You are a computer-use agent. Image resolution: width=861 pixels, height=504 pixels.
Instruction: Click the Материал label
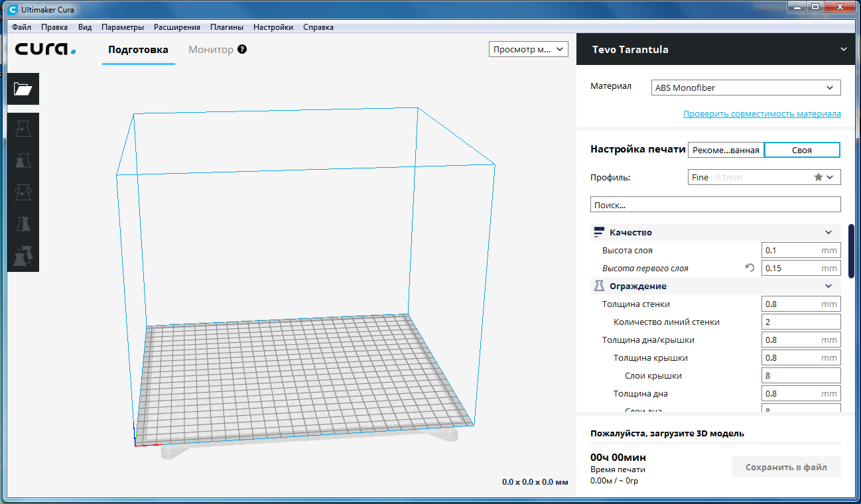tap(611, 86)
